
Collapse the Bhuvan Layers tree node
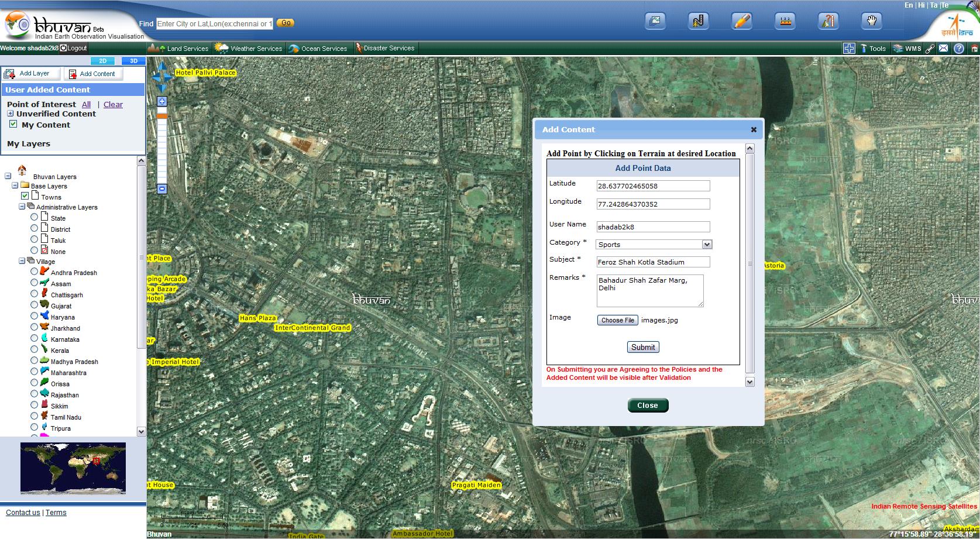click(8, 176)
